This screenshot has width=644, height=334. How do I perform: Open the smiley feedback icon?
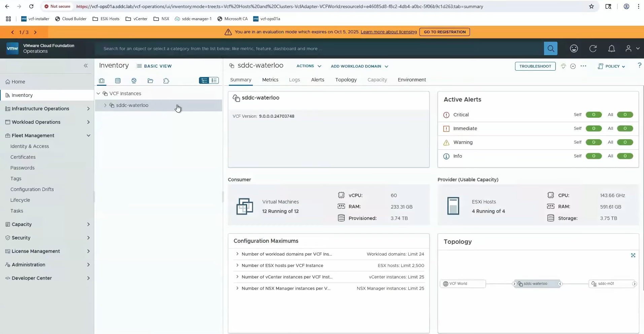(574, 48)
